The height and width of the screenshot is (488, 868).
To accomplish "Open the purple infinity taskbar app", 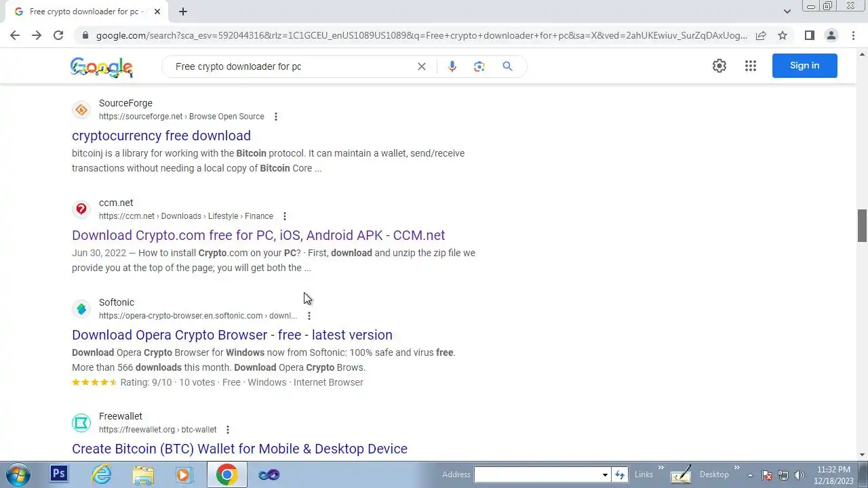I will (269, 474).
